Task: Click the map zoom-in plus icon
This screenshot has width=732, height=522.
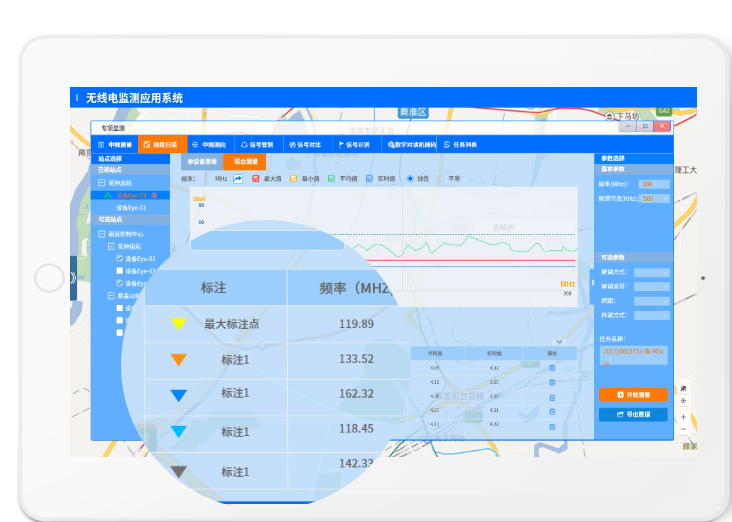Action: pos(683,416)
